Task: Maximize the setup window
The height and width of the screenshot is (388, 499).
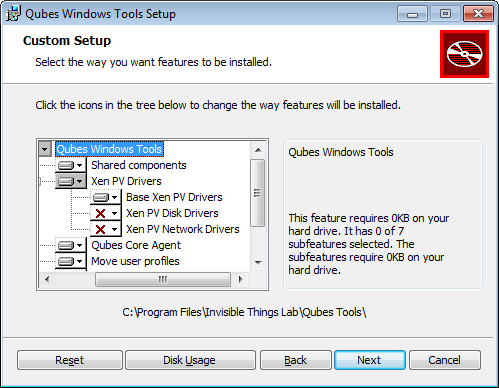Action: tap(445, 14)
